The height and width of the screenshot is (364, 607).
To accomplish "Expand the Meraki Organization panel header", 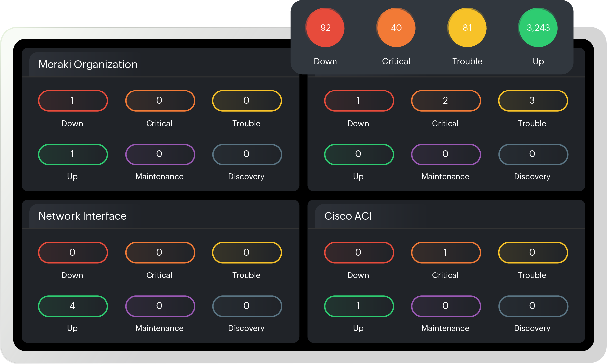I will 88,64.
